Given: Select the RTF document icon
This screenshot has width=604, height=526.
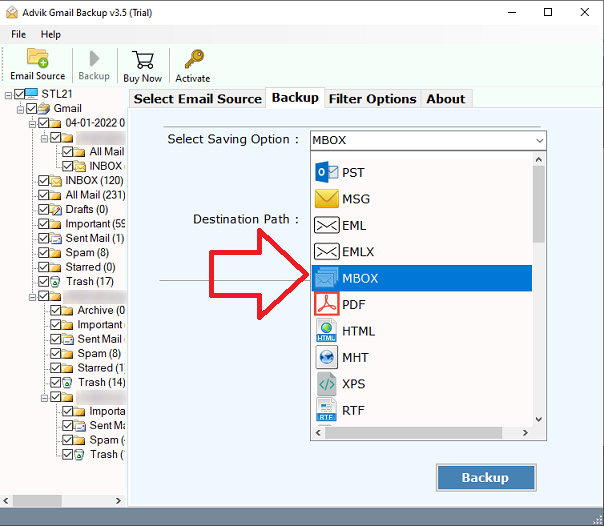Looking at the screenshot, I should coord(326,410).
